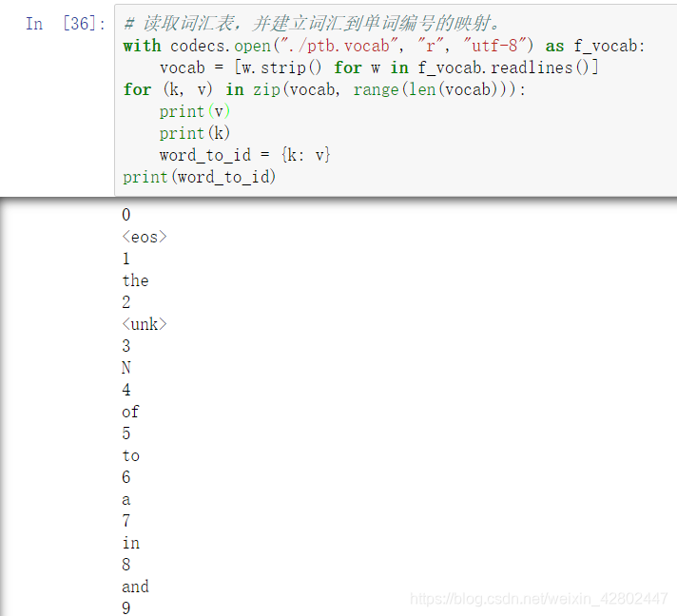The height and width of the screenshot is (616, 677).
Task: Click the 'with codecs.open' code line
Action: pos(384,46)
